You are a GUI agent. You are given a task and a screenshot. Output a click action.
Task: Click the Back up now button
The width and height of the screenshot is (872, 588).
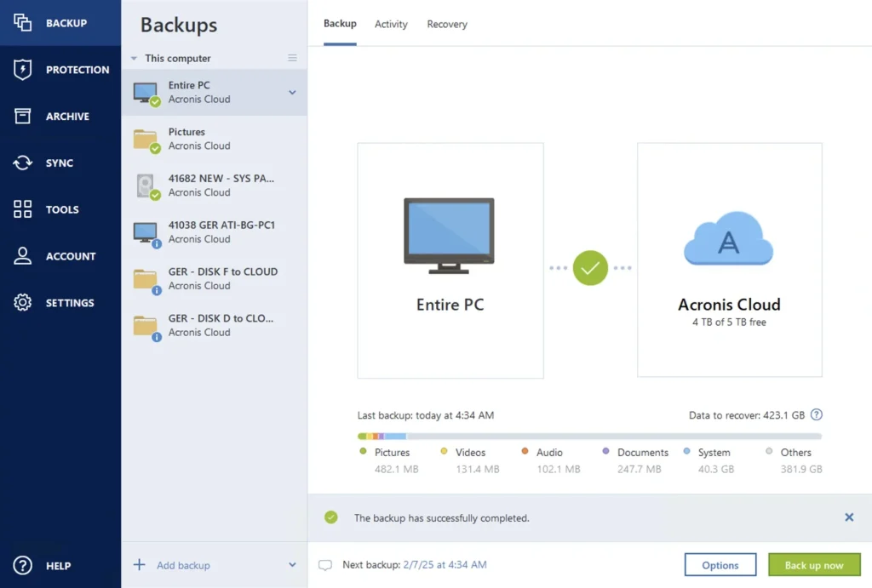pos(814,565)
